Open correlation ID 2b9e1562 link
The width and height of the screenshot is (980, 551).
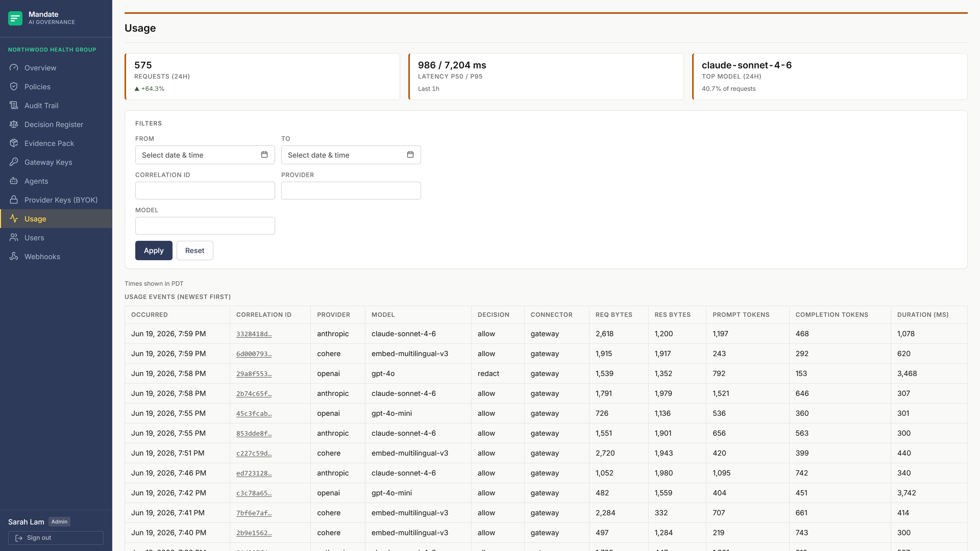click(x=254, y=533)
